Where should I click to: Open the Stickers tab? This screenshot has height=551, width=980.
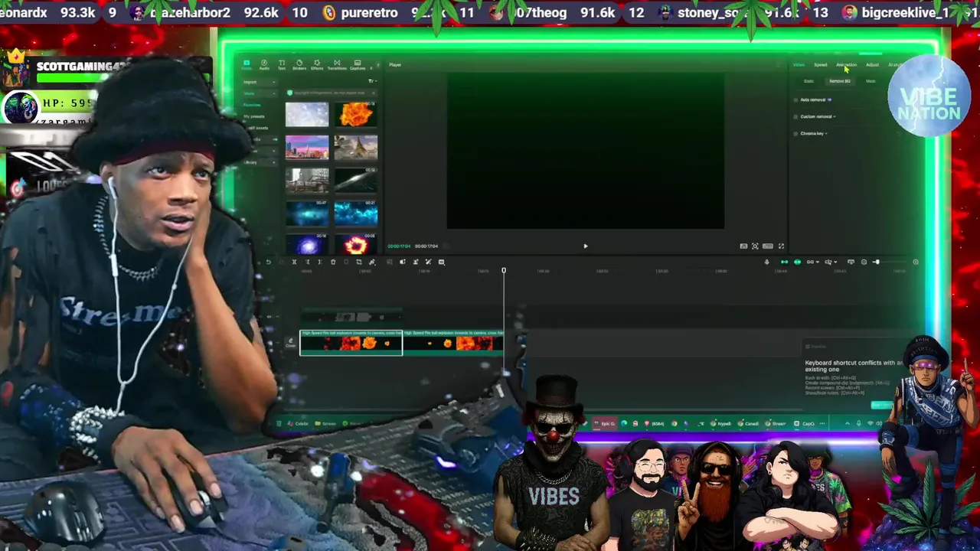click(299, 65)
